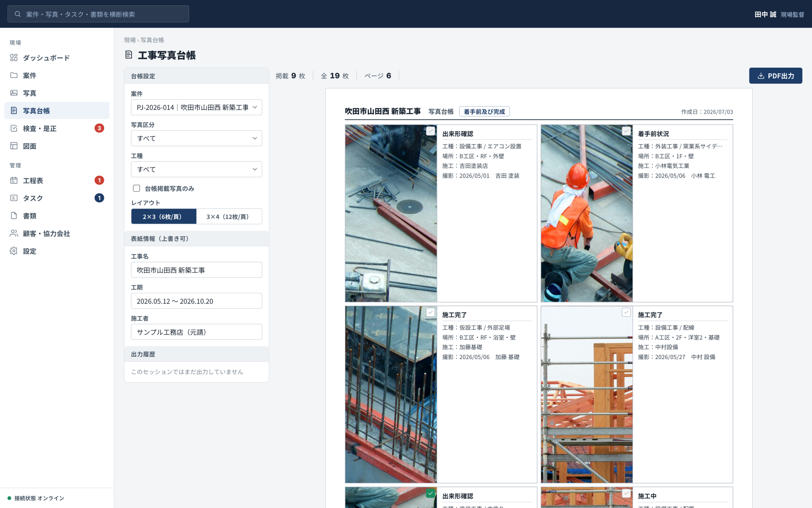Click 着手前及び完成 tag
This screenshot has height=508, width=812.
point(484,111)
